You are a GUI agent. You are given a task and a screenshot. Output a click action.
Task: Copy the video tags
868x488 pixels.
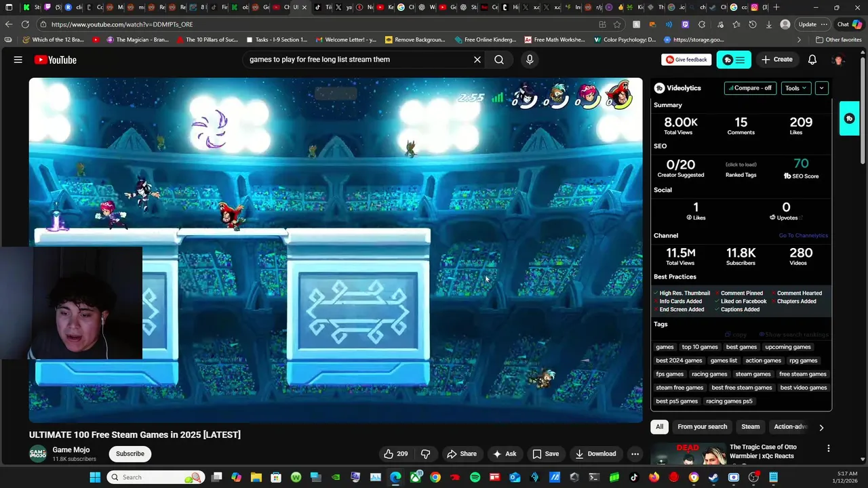tap(736, 334)
